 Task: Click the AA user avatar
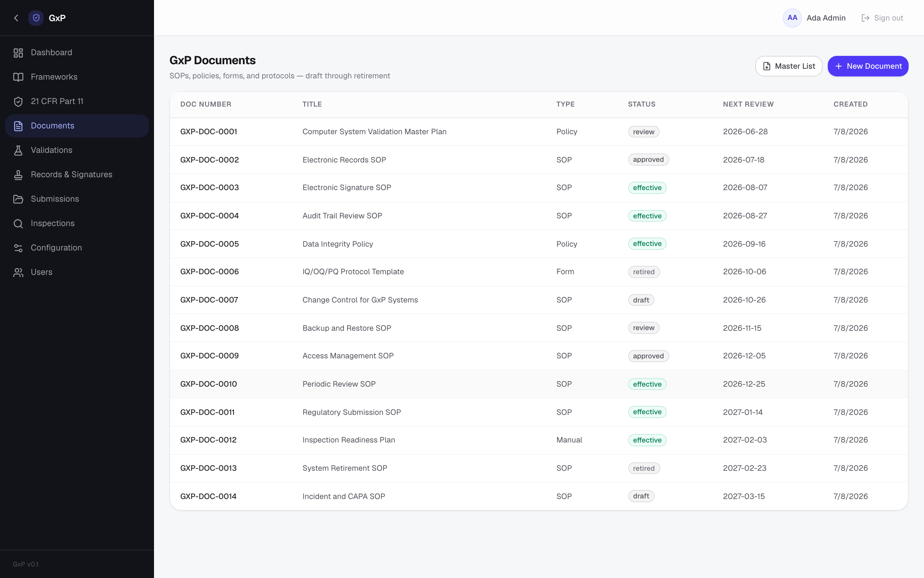[x=792, y=18]
